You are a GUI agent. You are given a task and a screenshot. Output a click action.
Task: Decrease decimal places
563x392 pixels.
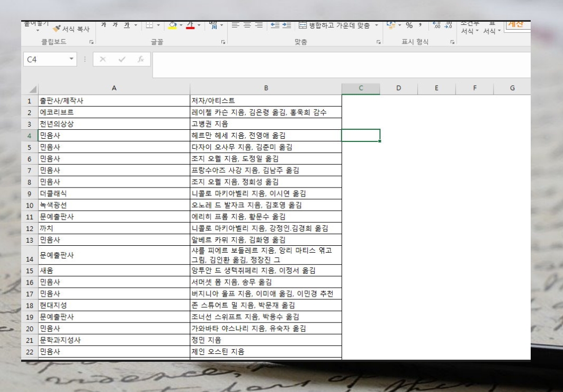tap(449, 25)
